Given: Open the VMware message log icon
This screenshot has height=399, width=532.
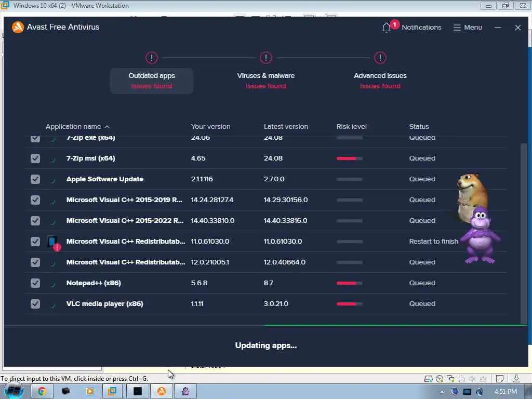Looking at the screenshot, I should tap(499, 379).
